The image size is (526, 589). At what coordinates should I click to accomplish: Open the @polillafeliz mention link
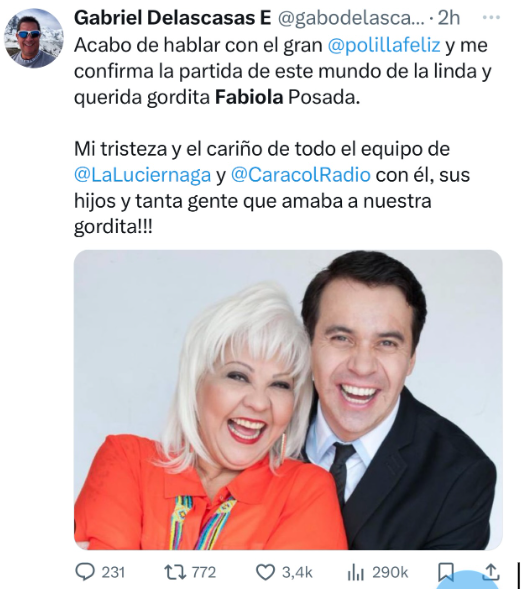384,45
